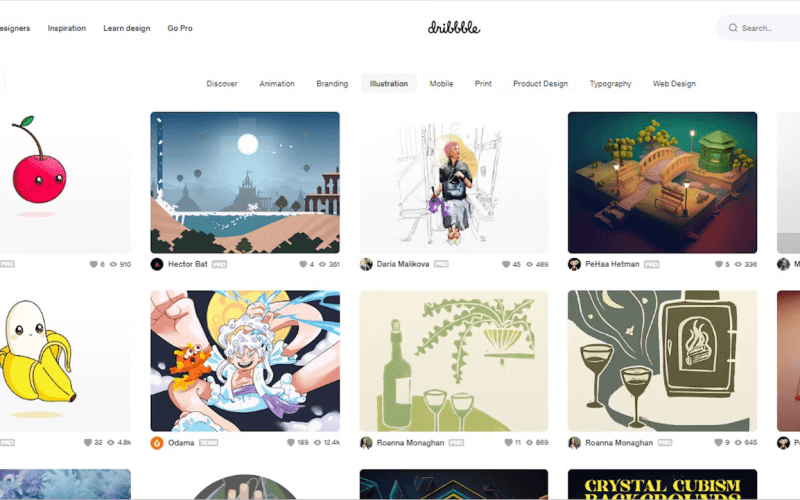Click heart icon on PeHaa Hetman's shot

click(x=718, y=264)
